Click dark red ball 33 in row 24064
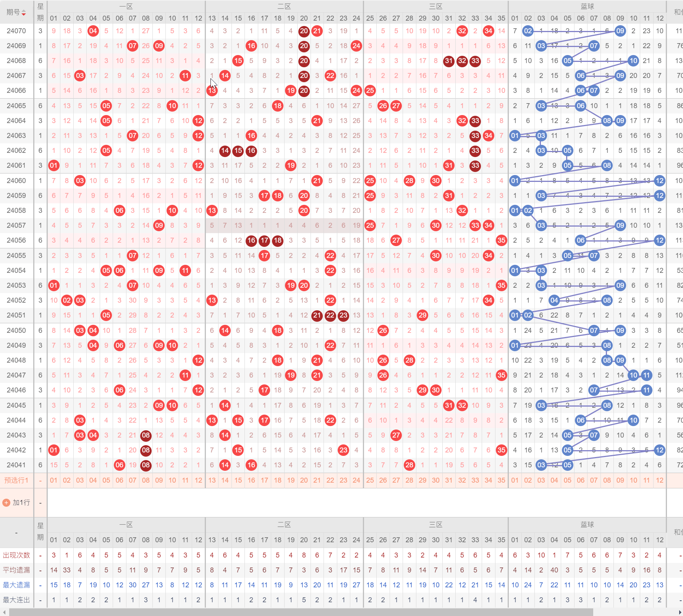Screen dimensions: 683x616 pos(475,121)
